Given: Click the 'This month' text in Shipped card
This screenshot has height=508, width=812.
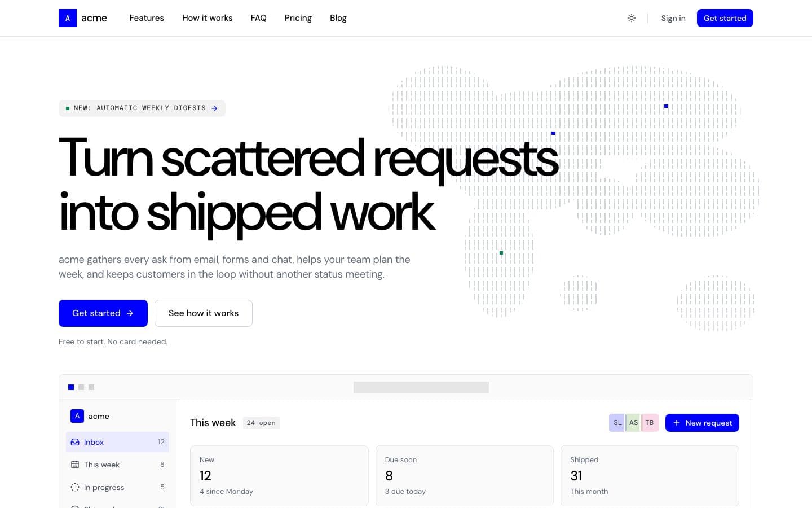Looking at the screenshot, I should (x=589, y=492).
